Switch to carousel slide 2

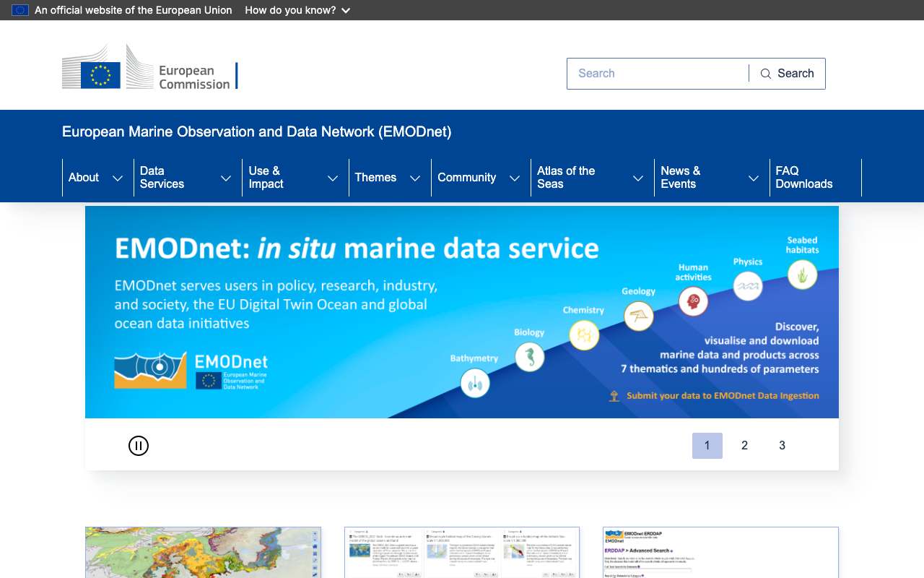[744, 446]
